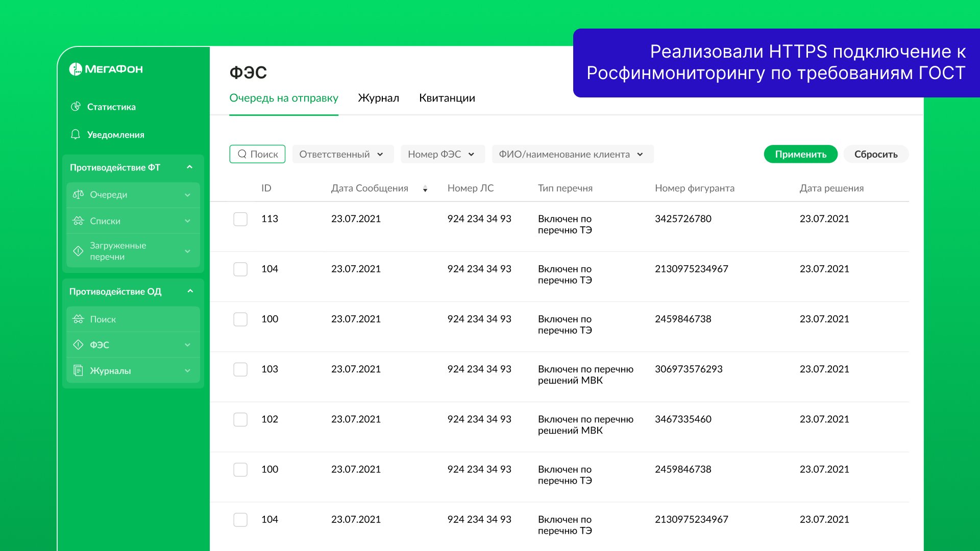Collapse the Противодействие ФТ section
This screenshot has height=551, width=980.
(x=190, y=167)
